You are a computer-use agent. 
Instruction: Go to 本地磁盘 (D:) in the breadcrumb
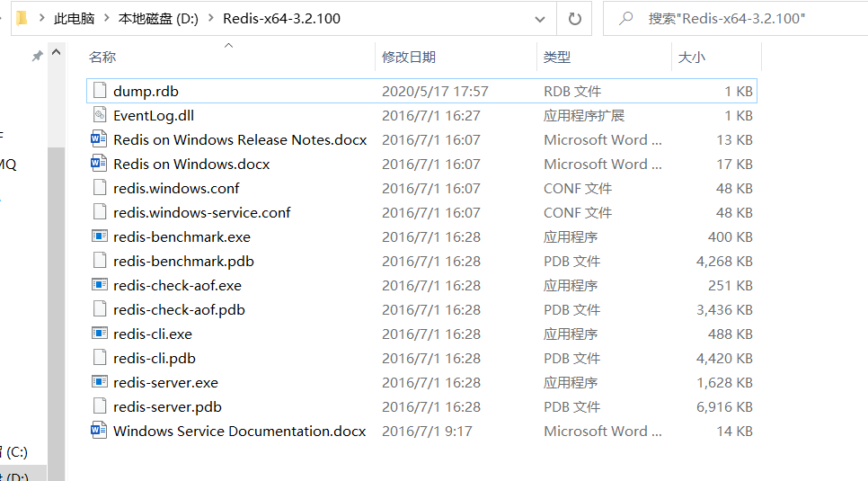tap(158, 19)
